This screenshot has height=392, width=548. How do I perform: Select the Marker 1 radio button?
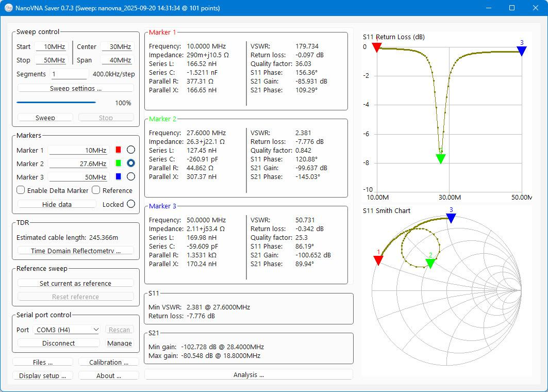pos(131,150)
